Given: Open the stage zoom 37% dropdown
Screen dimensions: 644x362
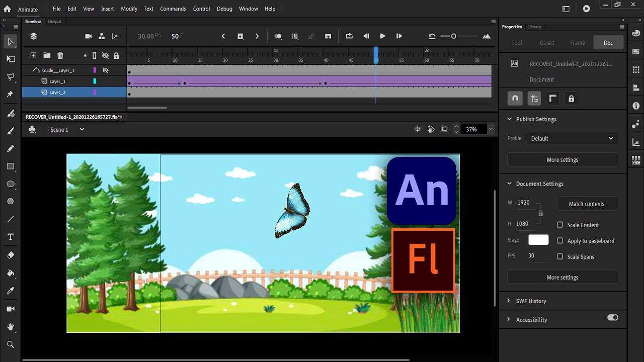Looking at the screenshot, I should [491, 129].
